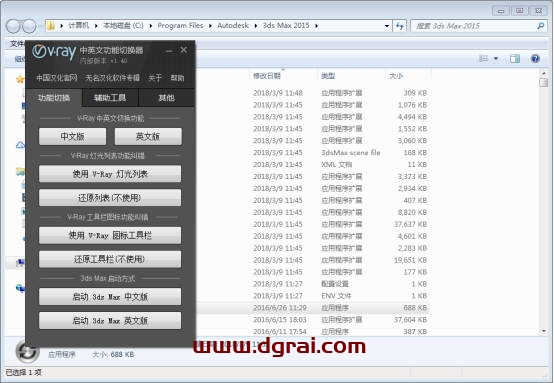Screen dimensions: 554x383
Task: Sort by 修改日期 column header
Action: tap(267, 76)
